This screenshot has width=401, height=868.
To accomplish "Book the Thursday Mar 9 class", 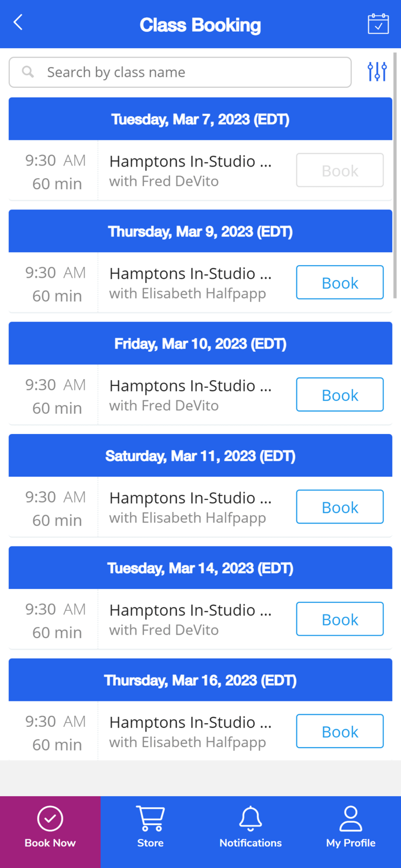I will click(x=340, y=282).
